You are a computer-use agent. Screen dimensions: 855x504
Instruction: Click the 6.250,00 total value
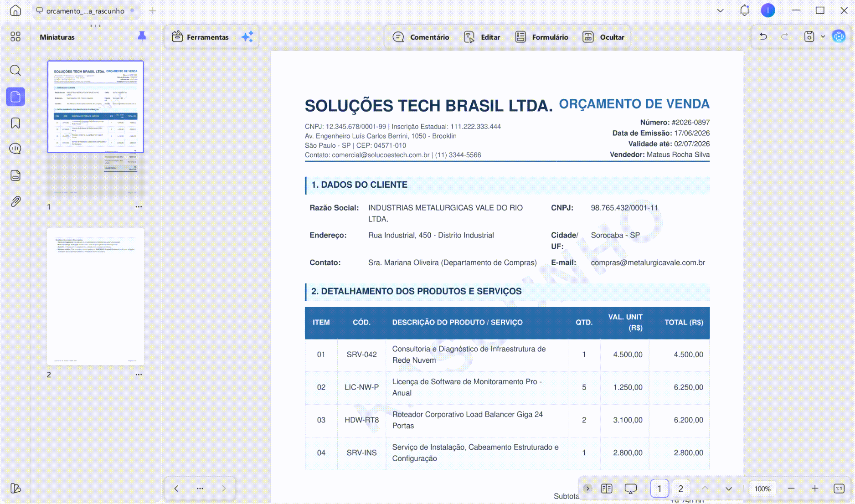(688, 387)
